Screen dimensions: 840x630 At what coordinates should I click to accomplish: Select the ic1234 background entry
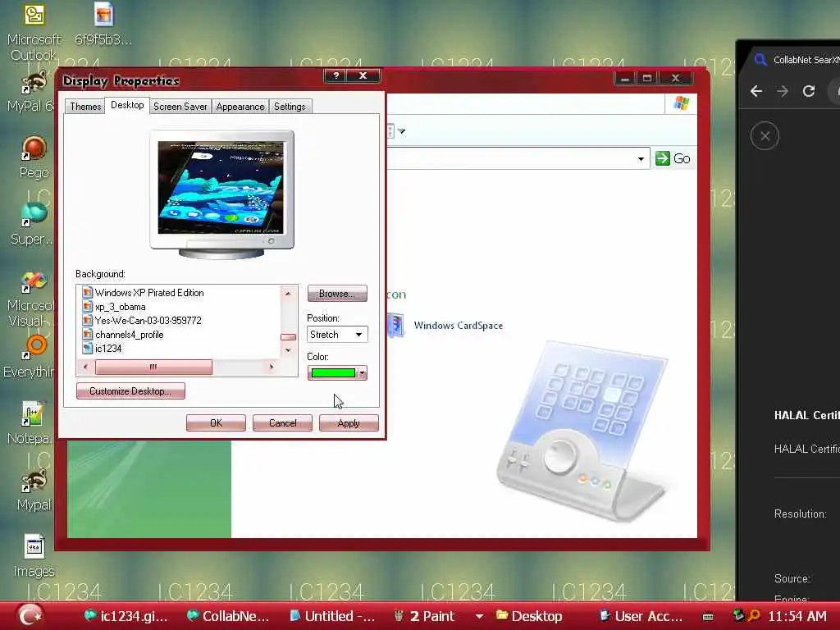108,348
